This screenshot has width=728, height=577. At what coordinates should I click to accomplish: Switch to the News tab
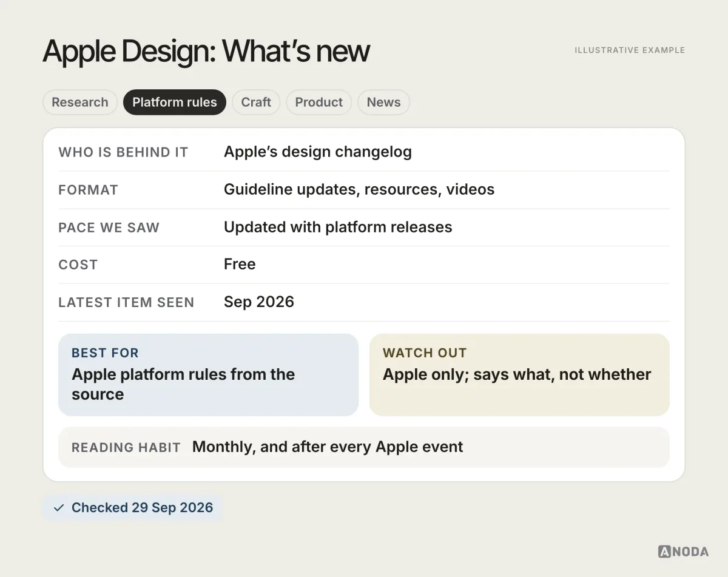tap(383, 102)
